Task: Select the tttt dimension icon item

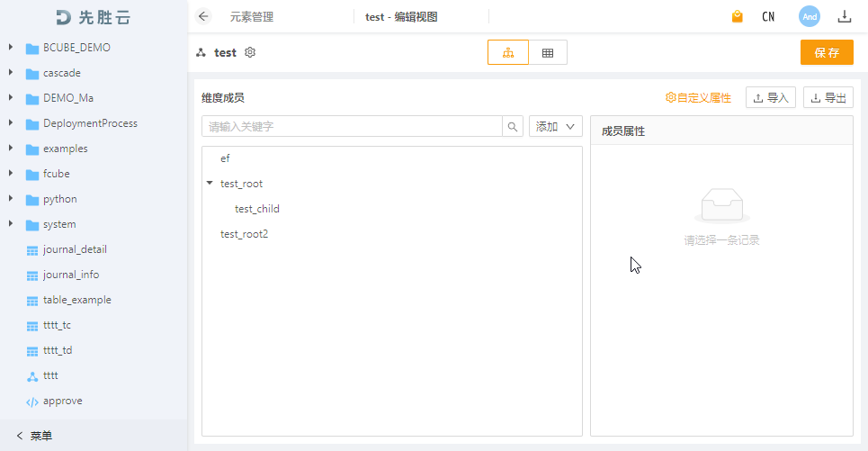Action: coord(49,375)
